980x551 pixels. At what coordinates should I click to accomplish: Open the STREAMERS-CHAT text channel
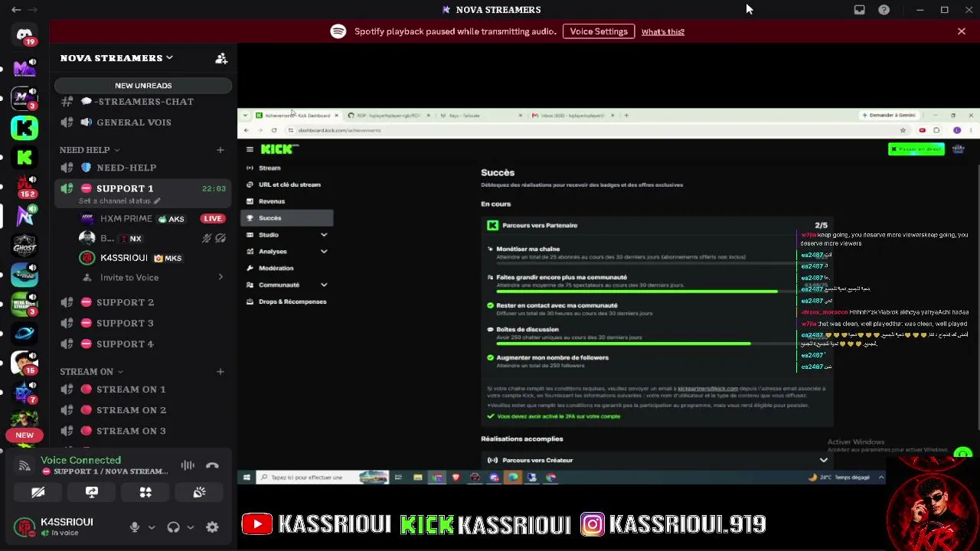click(x=142, y=102)
